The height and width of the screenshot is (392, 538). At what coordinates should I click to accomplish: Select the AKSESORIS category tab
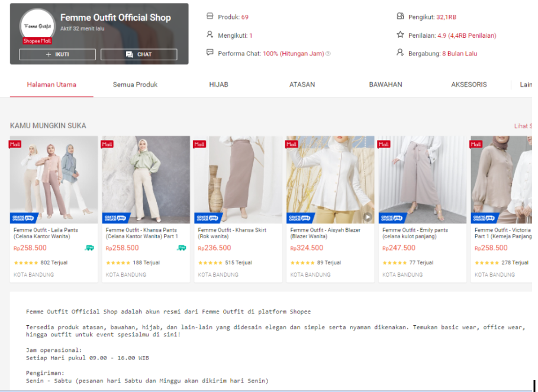pos(469,85)
